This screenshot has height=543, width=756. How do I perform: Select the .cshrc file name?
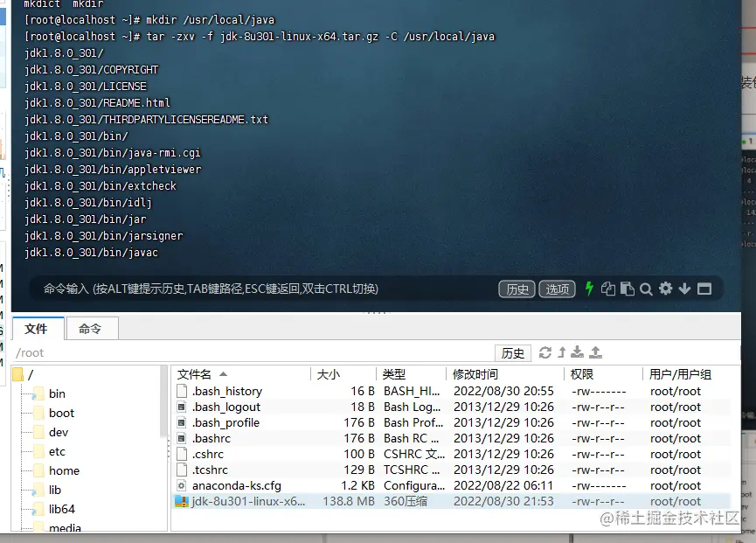coord(208,455)
